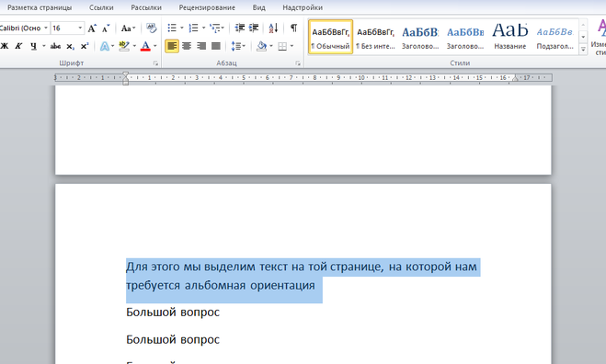606x364 pixels.
Task: Center the text
Action: click(187, 46)
